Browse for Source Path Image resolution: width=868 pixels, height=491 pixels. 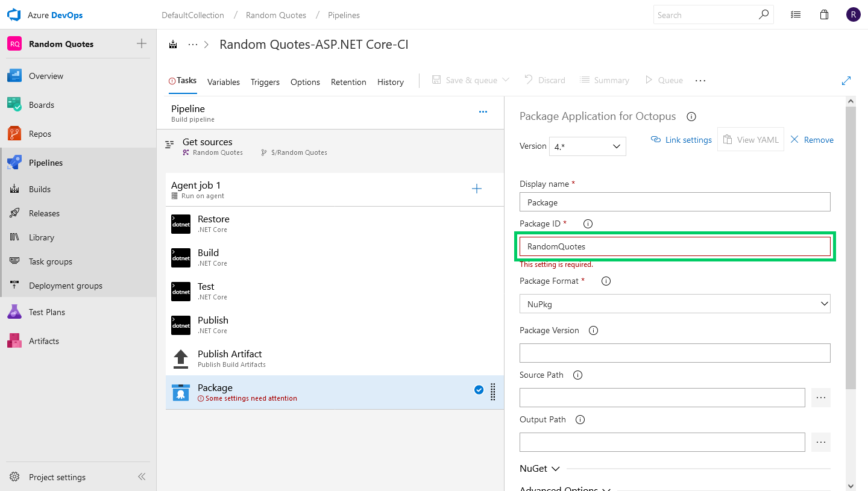point(821,398)
